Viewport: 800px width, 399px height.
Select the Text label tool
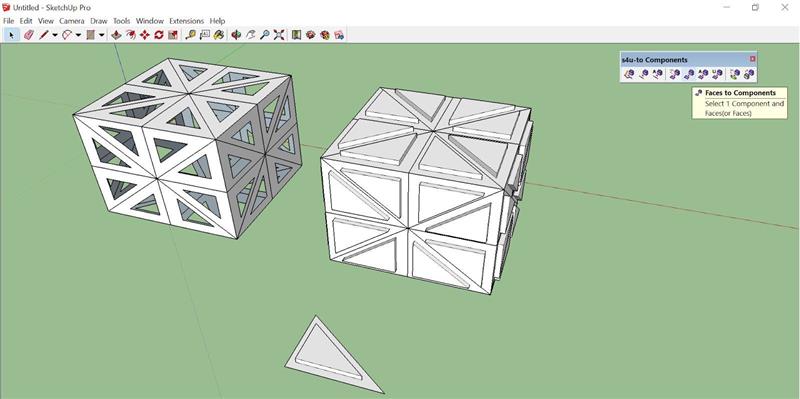point(205,35)
